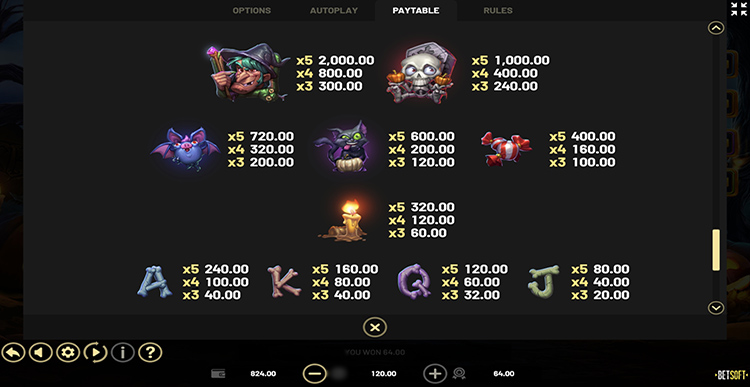
Task: Click the wallet balance icon
Action: click(x=218, y=374)
